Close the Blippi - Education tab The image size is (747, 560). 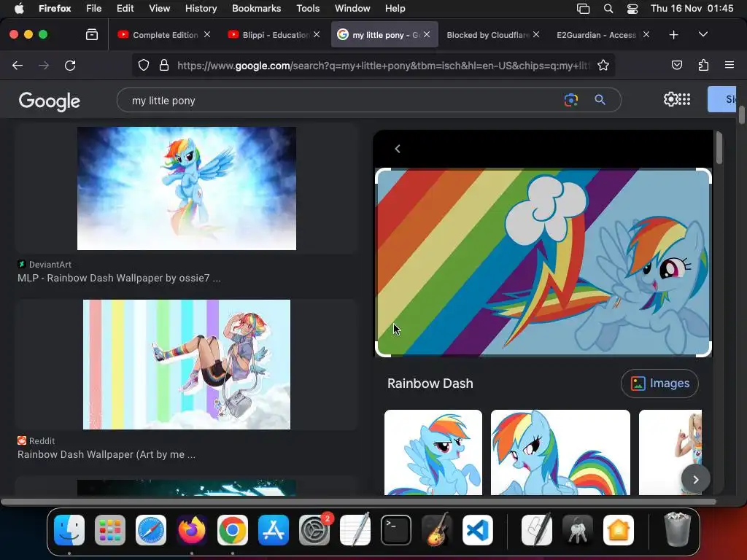click(x=317, y=34)
